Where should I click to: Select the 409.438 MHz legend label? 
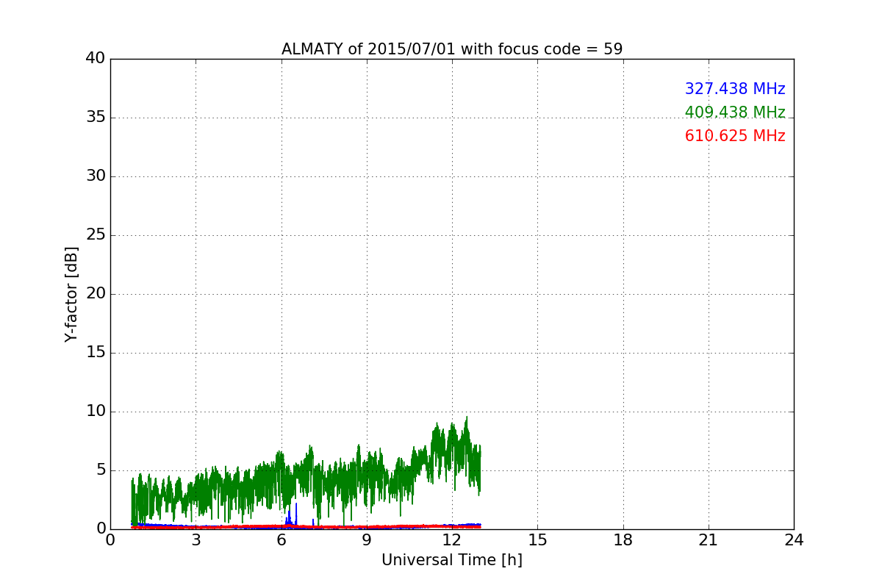[x=735, y=112]
